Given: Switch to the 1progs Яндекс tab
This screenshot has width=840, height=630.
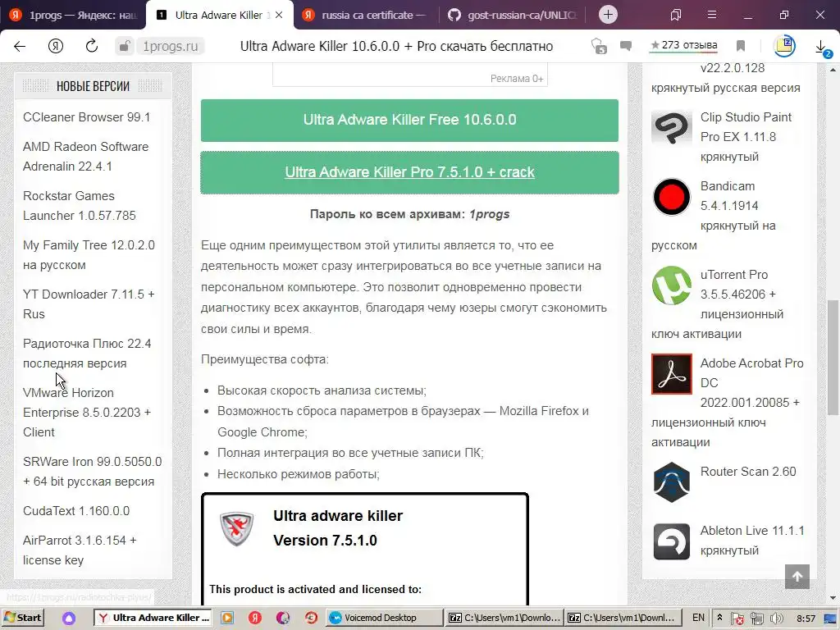Looking at the screenshot, I should pos(73,15).
